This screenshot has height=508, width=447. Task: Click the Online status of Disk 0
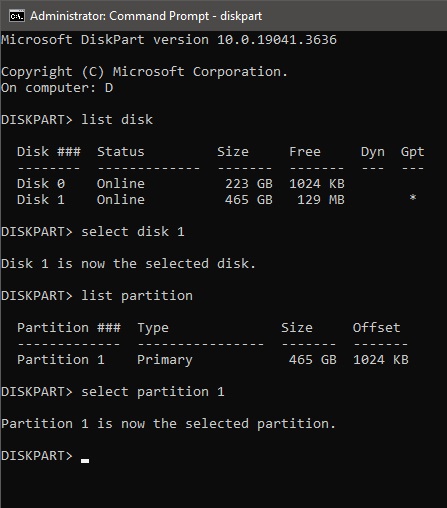(x=121, y=184)
